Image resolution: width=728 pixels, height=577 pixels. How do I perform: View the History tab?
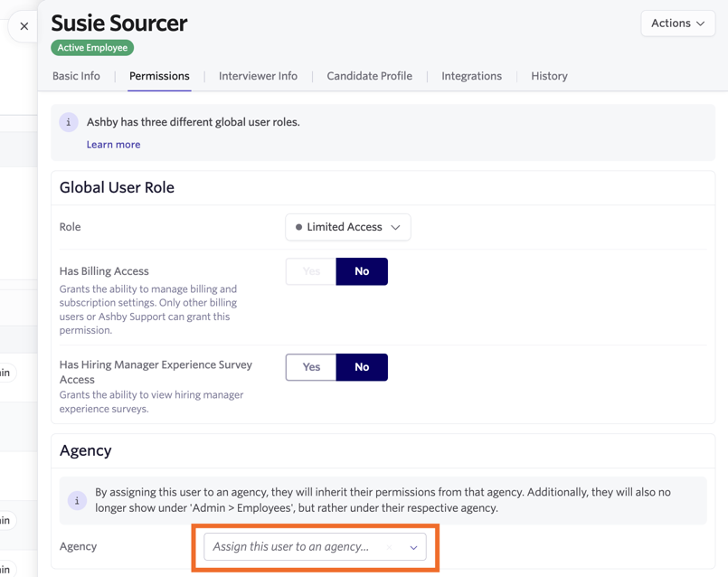(x=549, y=76)
